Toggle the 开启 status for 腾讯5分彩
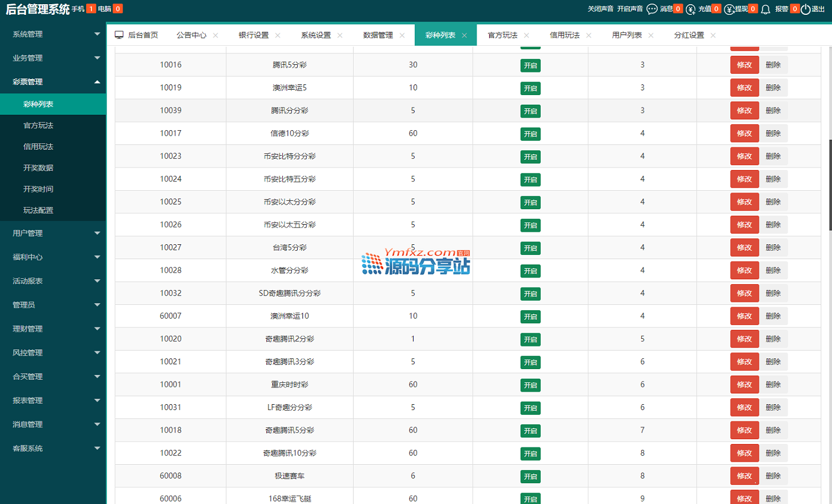 click(x=530, y=65)
